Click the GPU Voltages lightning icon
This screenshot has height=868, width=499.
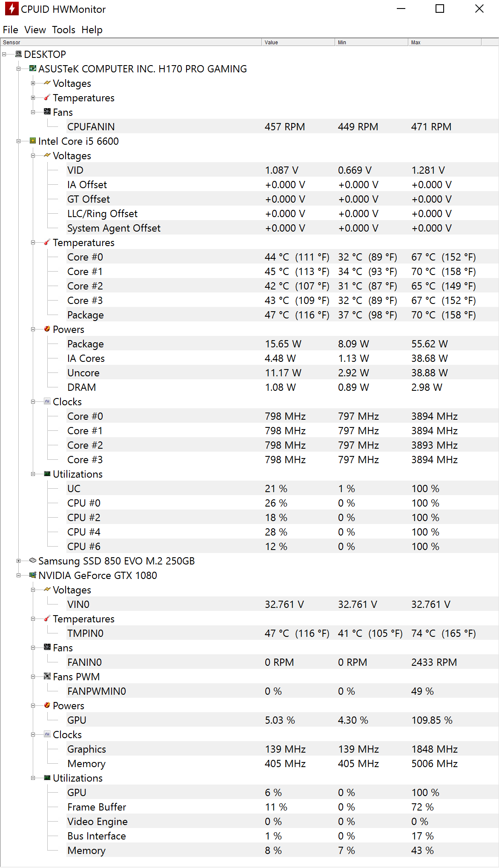point(47,590)
